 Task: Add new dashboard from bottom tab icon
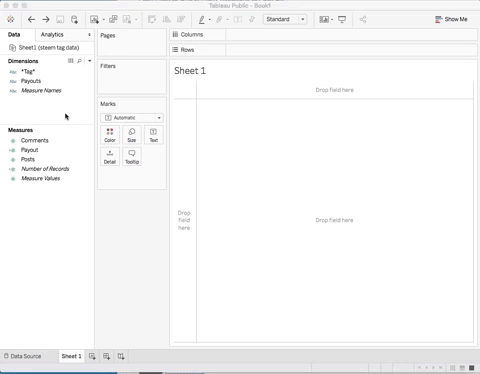coord(107,356)
